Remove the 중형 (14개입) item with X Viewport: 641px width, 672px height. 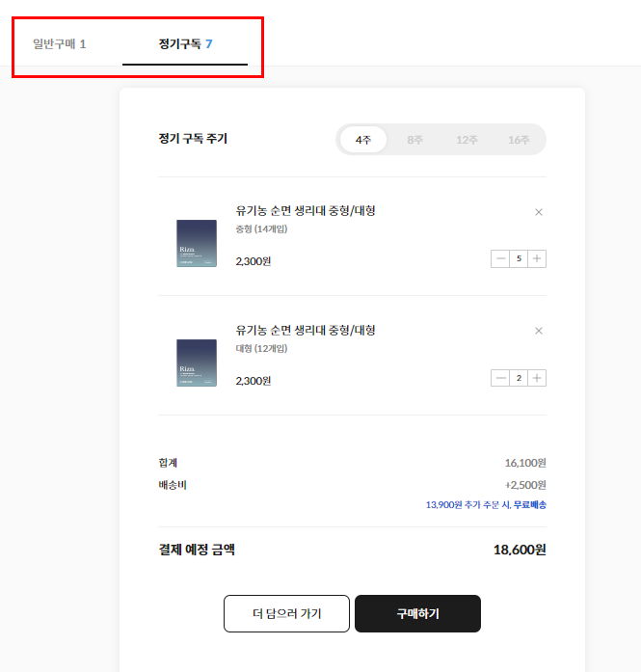tap(539, 212)
